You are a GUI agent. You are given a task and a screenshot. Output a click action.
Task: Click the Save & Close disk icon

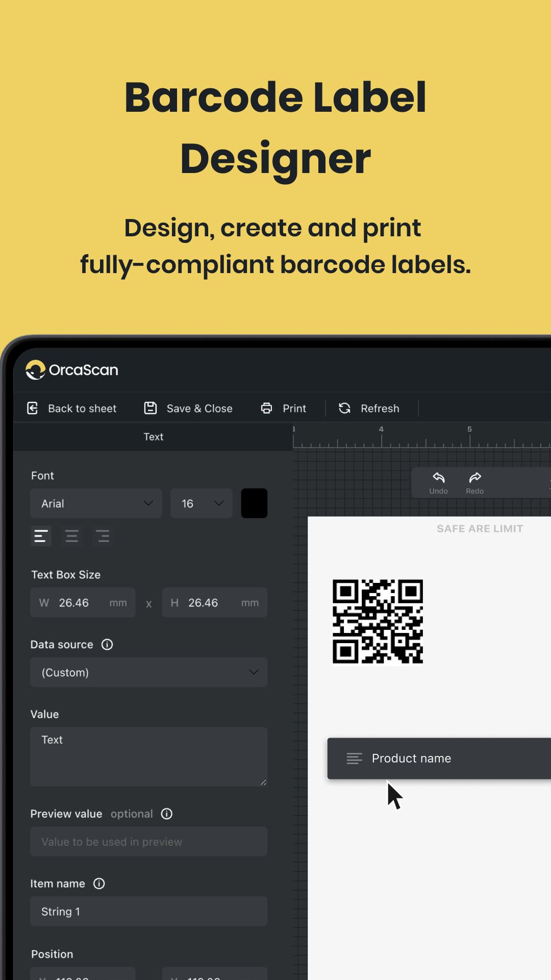(x=151, y=408)
